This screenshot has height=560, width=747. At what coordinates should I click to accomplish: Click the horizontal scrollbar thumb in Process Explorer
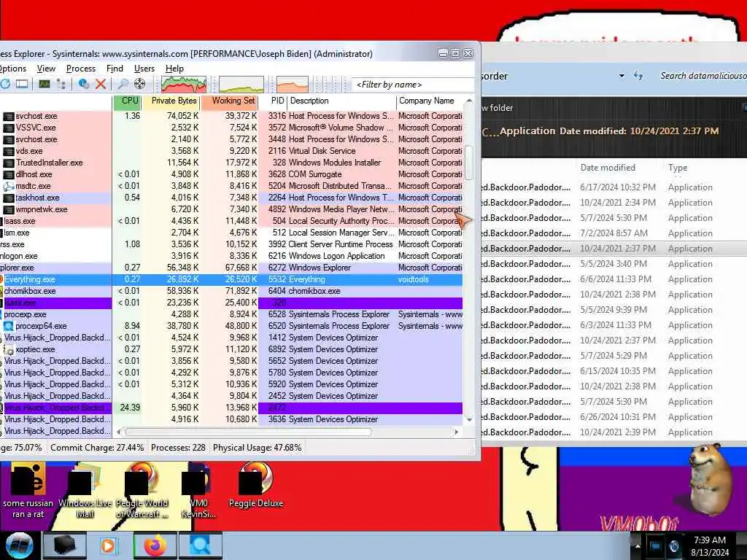click(248, 432)
